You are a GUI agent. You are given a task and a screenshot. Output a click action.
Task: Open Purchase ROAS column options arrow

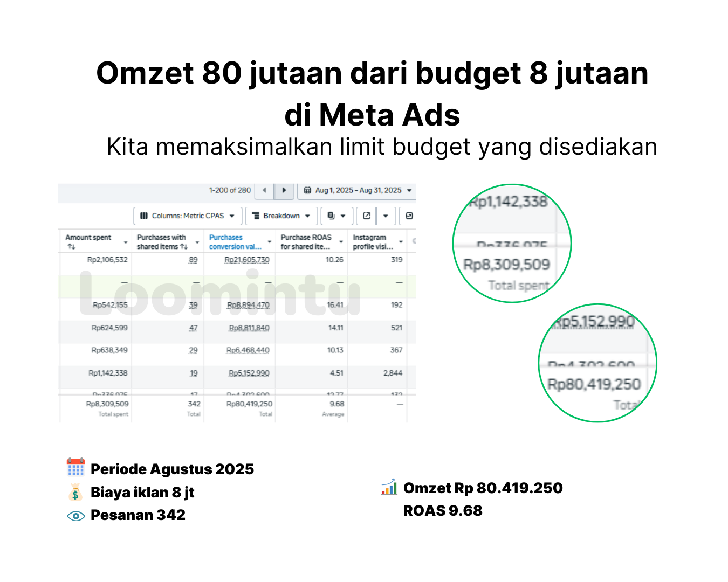tap(341, 242)
